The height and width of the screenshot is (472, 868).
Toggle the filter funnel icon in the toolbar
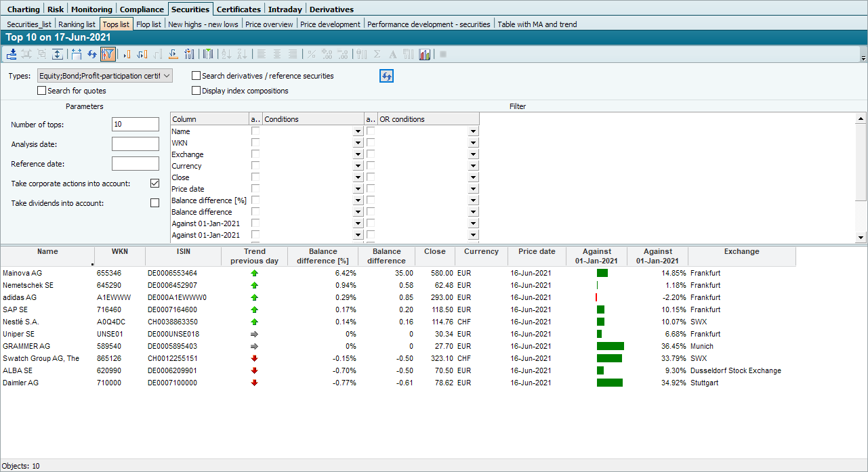click(107, 54)
